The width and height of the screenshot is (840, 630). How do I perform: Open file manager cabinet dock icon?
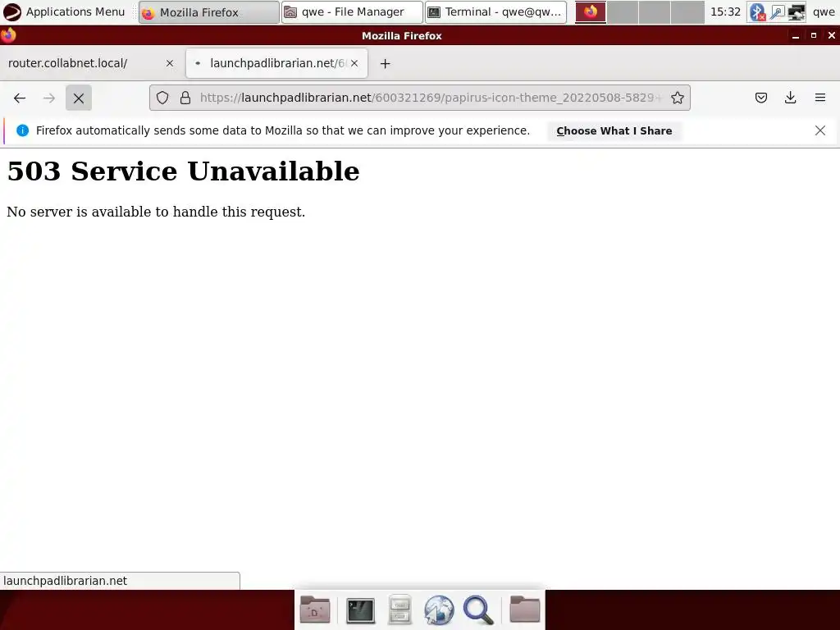pyautogui.click(x=399, y=609)
